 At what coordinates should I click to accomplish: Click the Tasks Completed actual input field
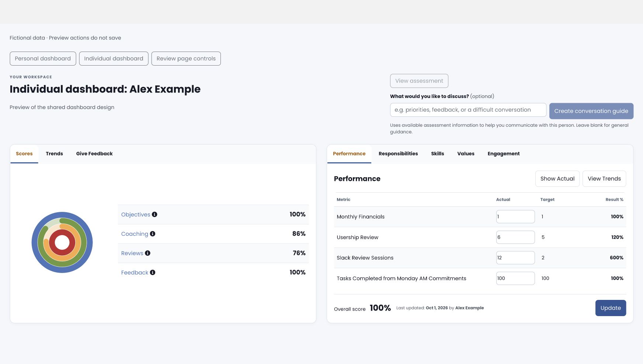click(x=515, y=278)
